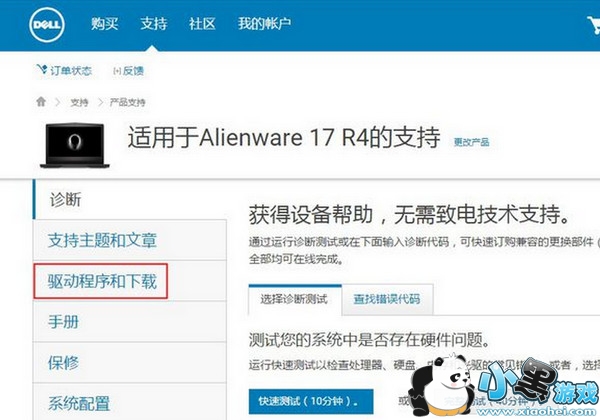The width and height of the screenshot is (600, 420).
Task: Open the 反馈 feedback link
Action: click(x=129, y=71)
